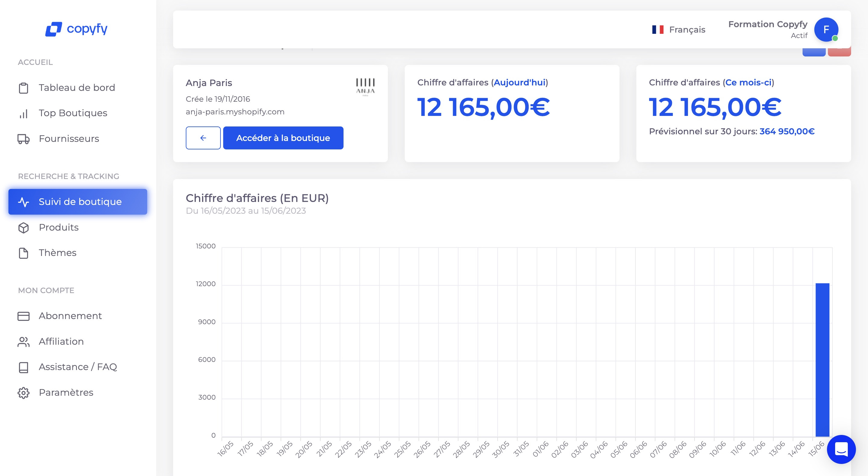Open Abonnement via the card icon
The image size is (868, 476).
pos(24,316)
